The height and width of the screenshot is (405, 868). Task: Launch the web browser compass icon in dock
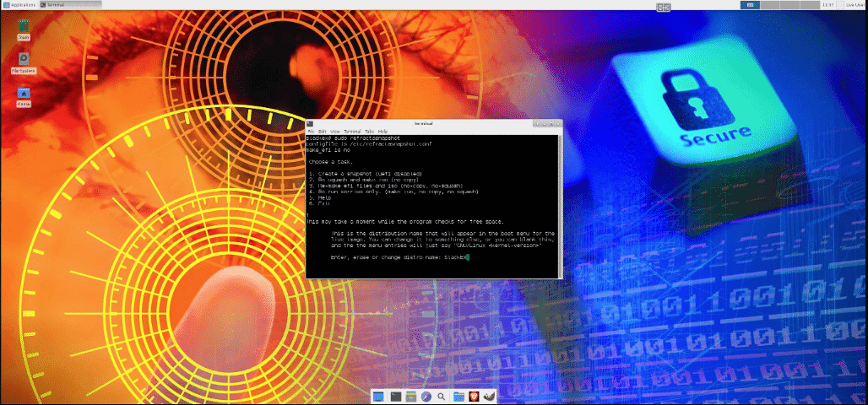[426, 397]
